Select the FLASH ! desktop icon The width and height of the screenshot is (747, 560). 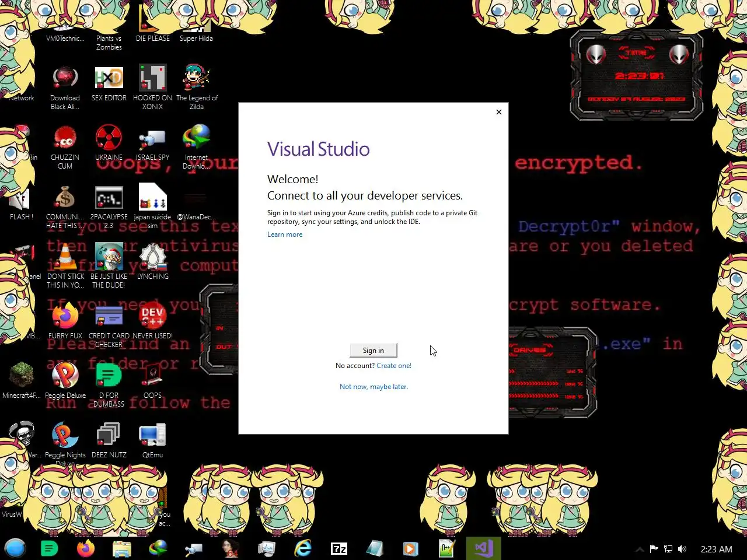point(22,203)
